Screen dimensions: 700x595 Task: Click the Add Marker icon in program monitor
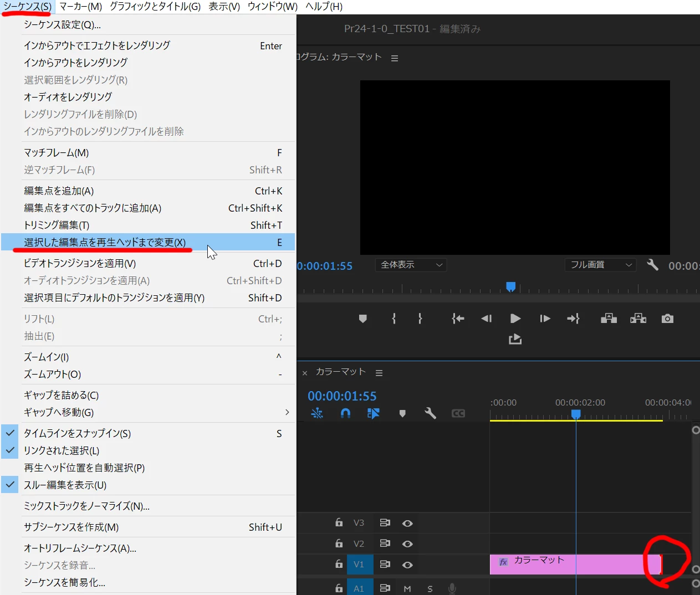click(x=363, y=319)
